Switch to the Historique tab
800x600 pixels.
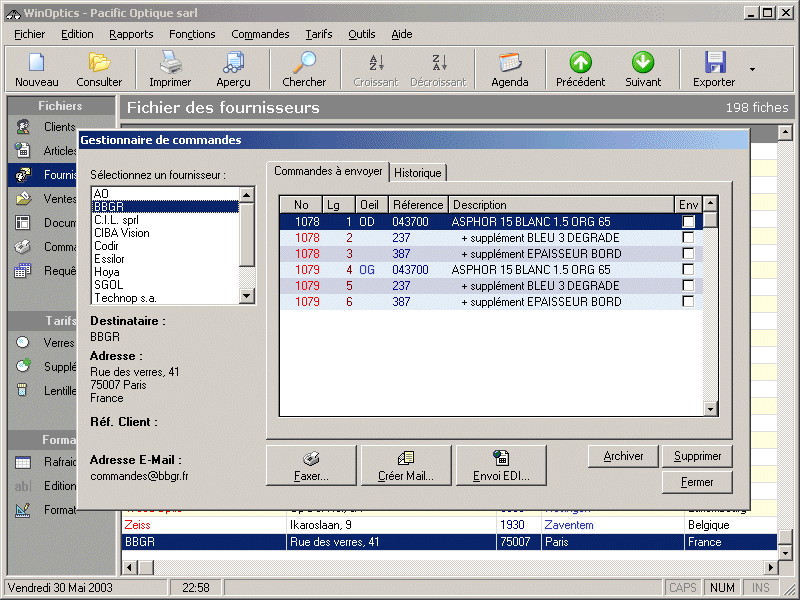tap(417, 173)
